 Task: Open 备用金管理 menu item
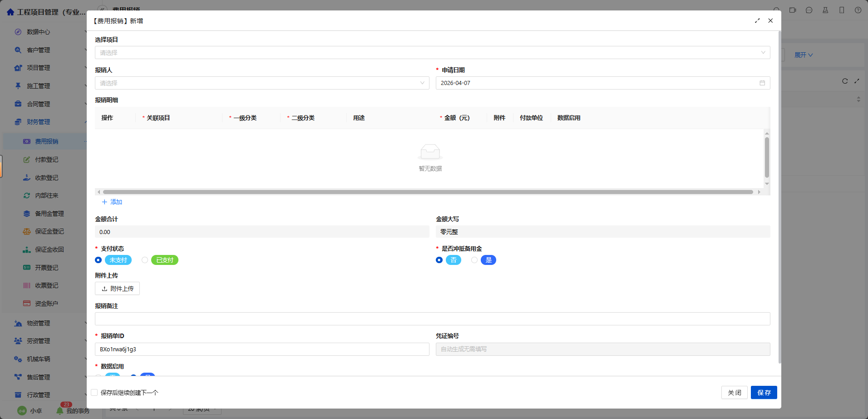pos(49,214)
